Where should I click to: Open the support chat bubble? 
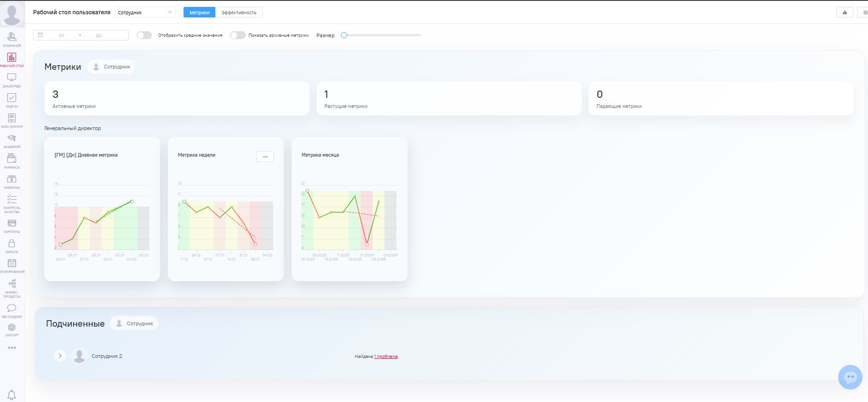850,377
